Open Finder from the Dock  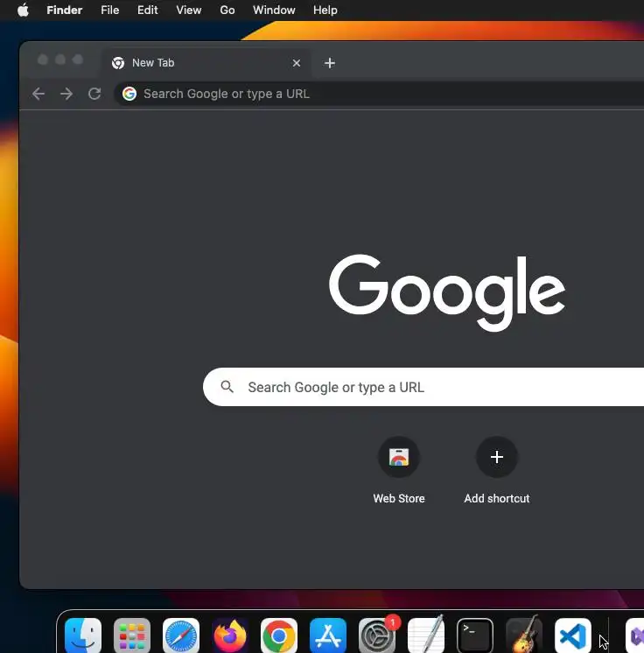click(x=83, y=635)
